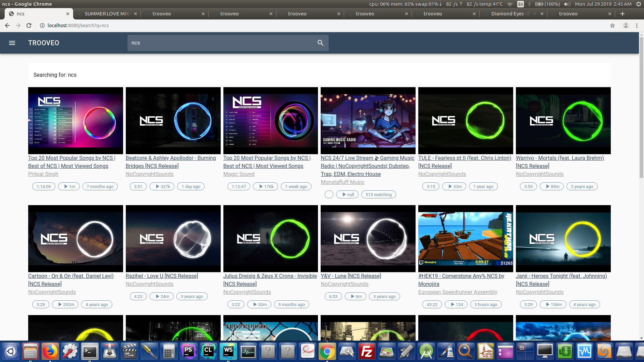Launch Firefox from the dock
Screen dimensions: 644x362
(50, 351)
